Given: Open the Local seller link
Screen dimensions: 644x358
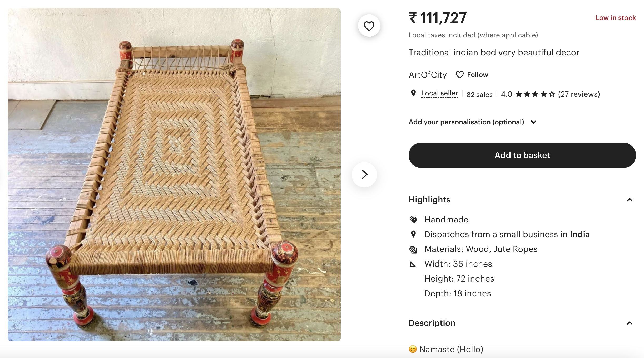Looking at the screenshot, I should [439, 93].
